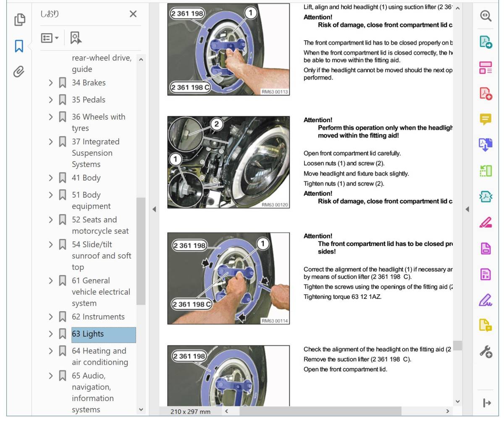
Task: Open the pink Redact marker tool
Action: (x=486, y=222)
